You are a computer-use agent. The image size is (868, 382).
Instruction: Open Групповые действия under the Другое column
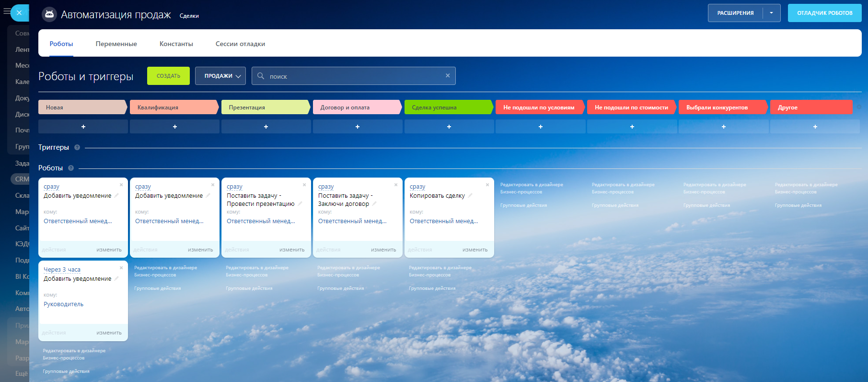pyautogui.click(x=798, y=205)
